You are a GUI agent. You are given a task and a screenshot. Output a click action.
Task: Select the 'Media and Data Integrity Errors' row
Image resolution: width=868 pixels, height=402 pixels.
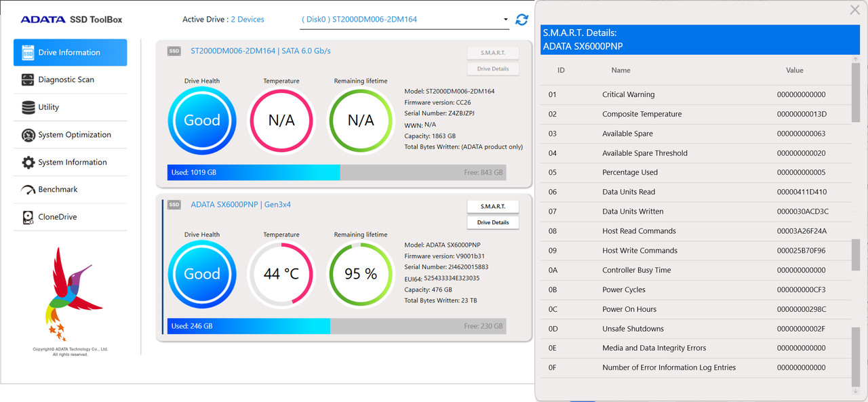point(695,348)
